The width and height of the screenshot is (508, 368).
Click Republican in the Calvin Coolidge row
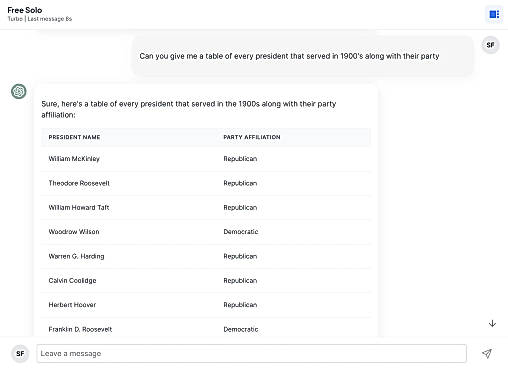coord(240,281)
